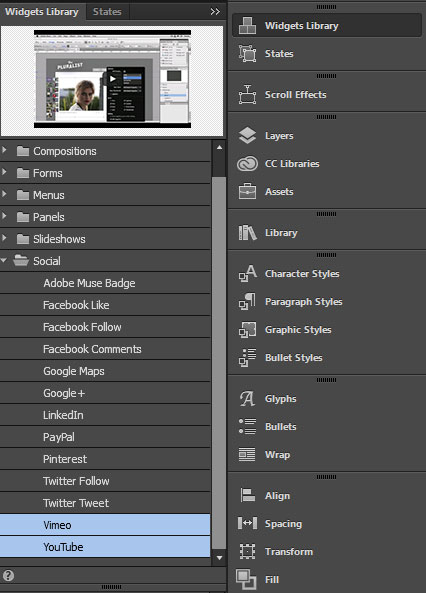The width and height of the screenshot is (426, 593).
Task: Select the LinkedIn widget
Action: 105,415
